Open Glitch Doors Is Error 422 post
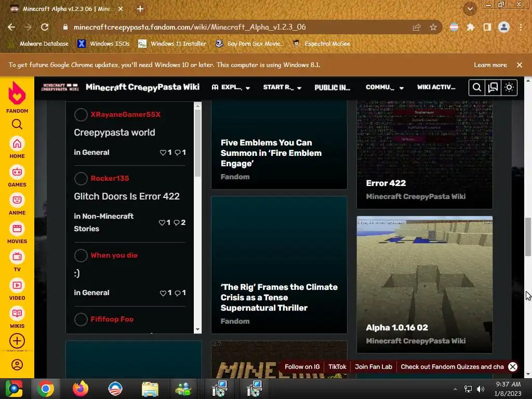This screenshot has height=399, width=532. [127, 196]
